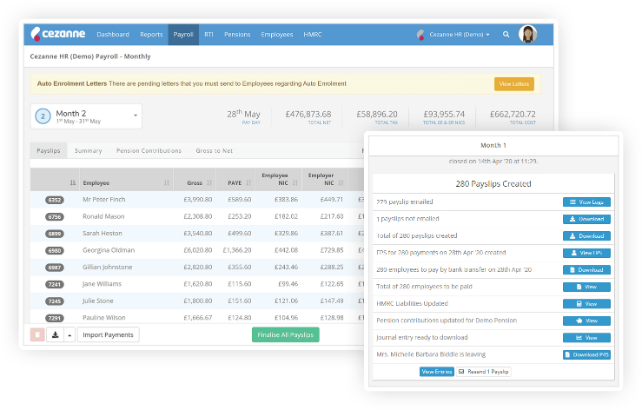Click the circled 2 month icon

pos(43,116)
